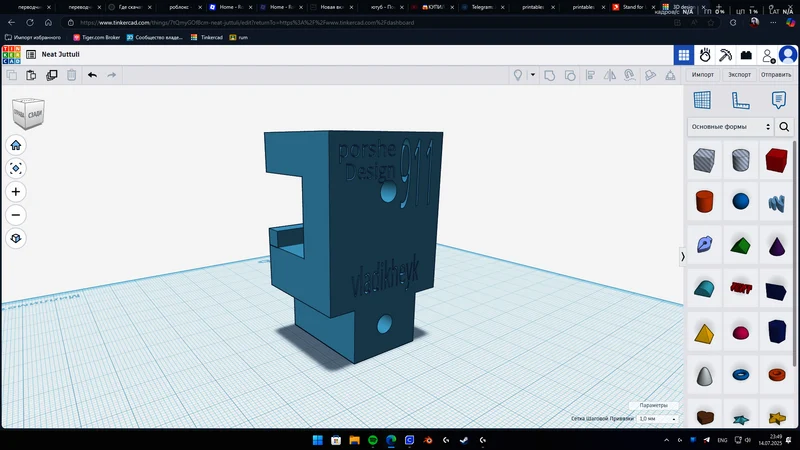Select the Workplane tool icon
This screenshot has height=450, width=800.
[702, 100]
